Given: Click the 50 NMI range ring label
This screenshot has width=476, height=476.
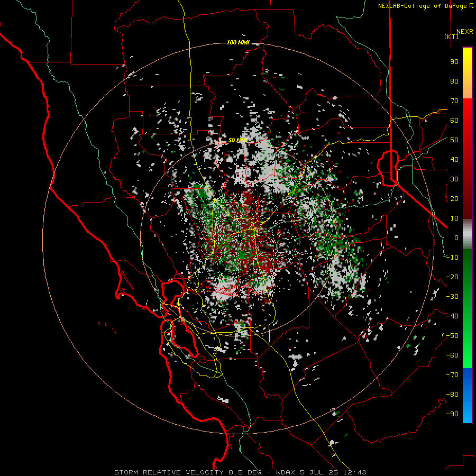Looking at the screenshot, I should click(x=237, y=140).
